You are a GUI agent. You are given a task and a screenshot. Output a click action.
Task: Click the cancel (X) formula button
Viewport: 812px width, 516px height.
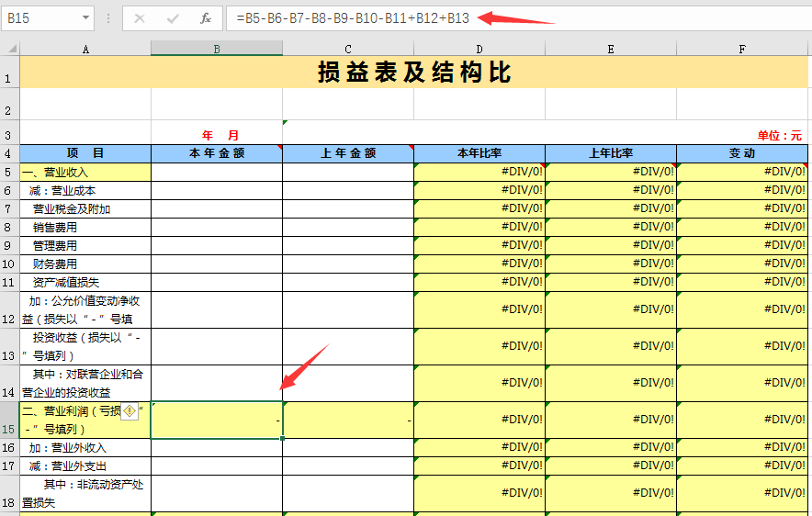(x=140, y=18)
